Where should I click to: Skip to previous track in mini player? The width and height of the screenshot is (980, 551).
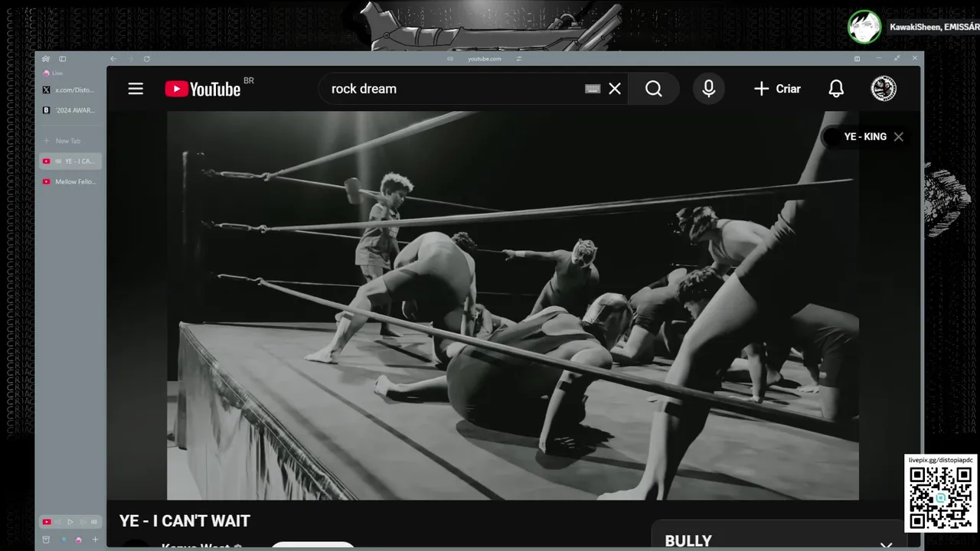click(x=58, y=522)
